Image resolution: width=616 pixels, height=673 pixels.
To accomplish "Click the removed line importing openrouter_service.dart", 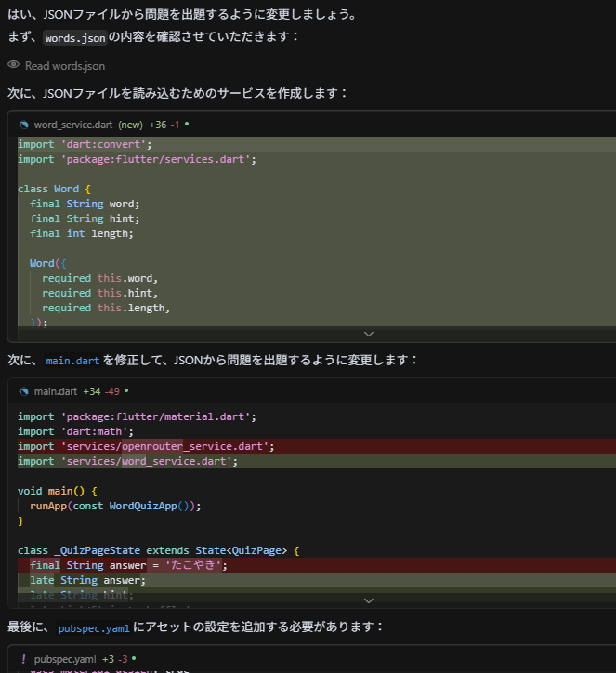I will [317, 446].
